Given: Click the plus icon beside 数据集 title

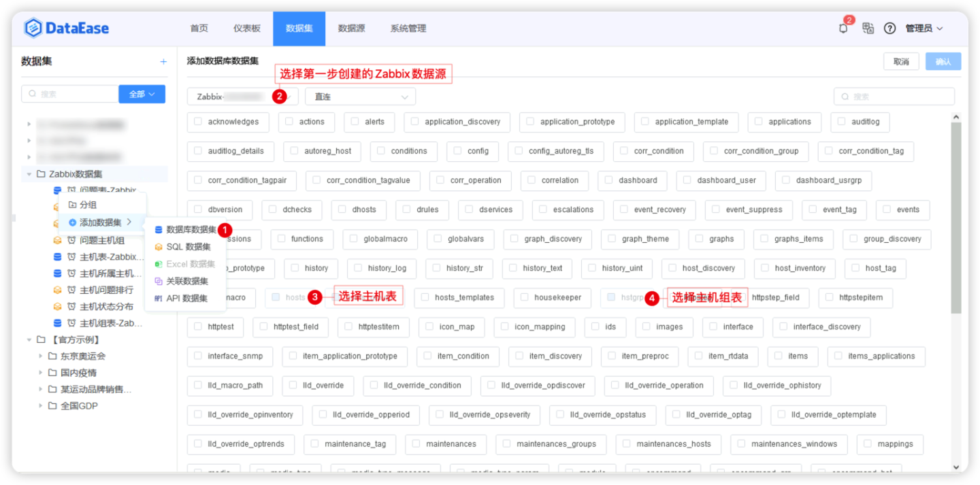Looking at the screenshot, I should (x=163, y=61).
